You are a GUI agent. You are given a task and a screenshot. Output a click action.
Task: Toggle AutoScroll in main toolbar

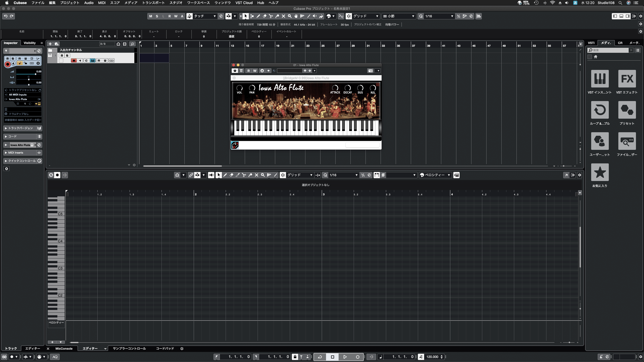point(229,16)
